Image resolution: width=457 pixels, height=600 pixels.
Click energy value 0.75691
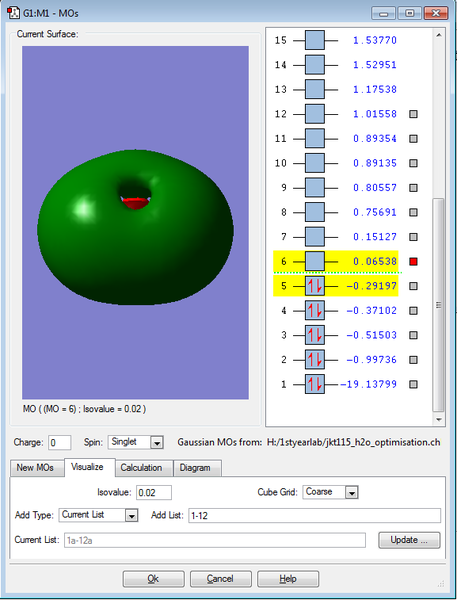pos(375,212)
